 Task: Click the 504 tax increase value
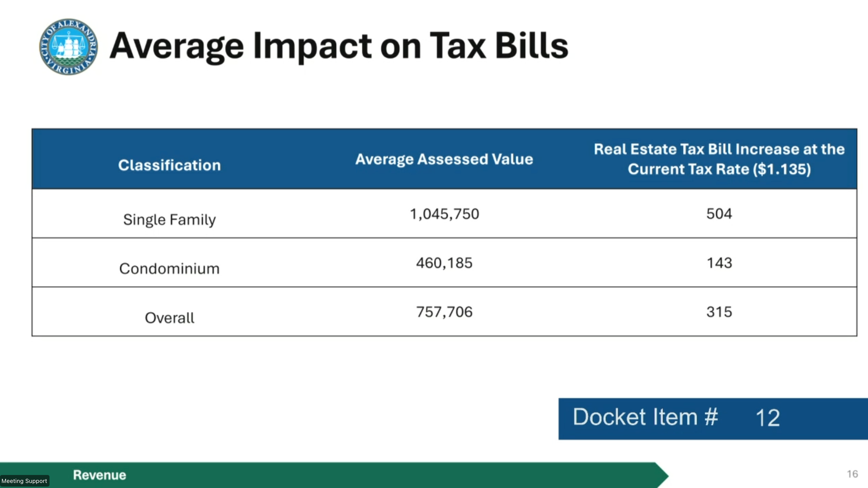[x=719, y=214]
